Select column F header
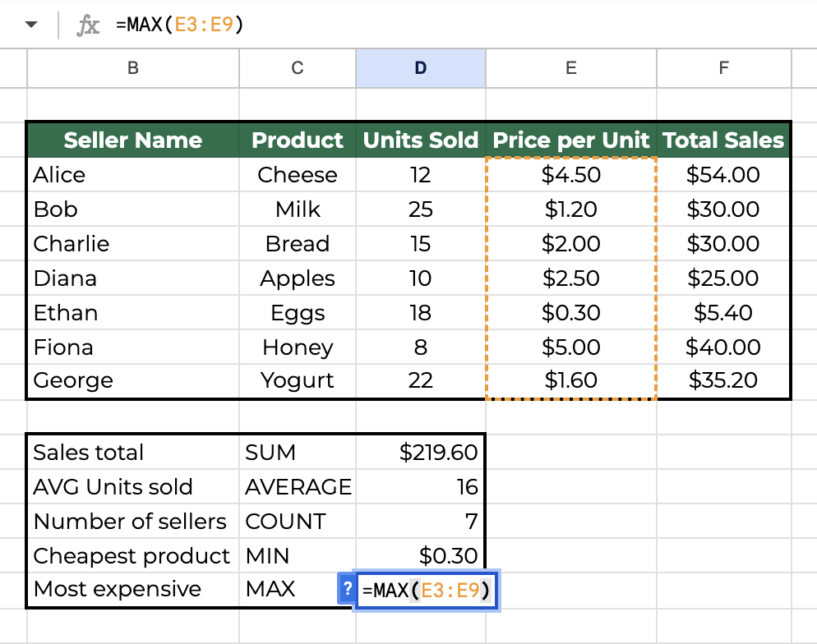 coord(723,69)
